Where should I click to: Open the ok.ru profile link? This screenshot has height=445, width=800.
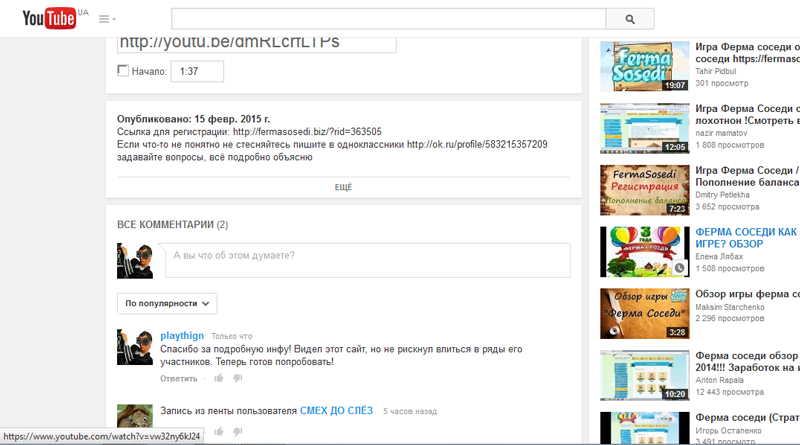477,144
